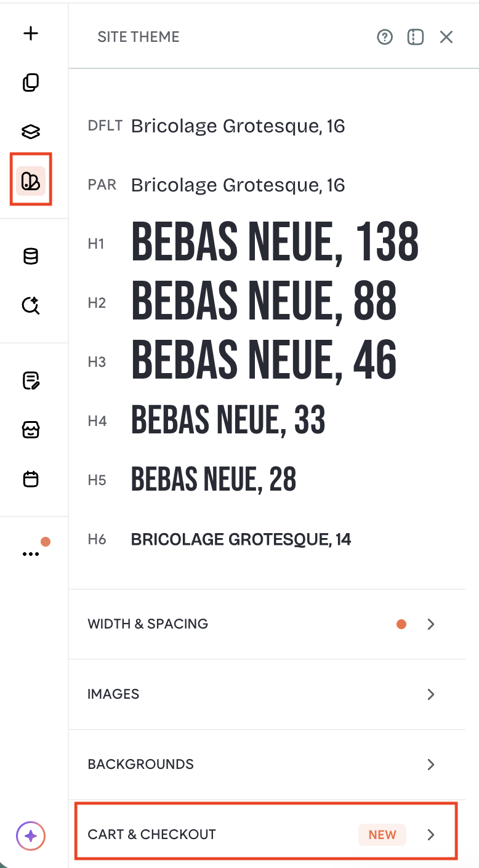Open the Blog notepad icon
Image resolution: width=479 pixels, height=868 pixels.
pos(31,381)
